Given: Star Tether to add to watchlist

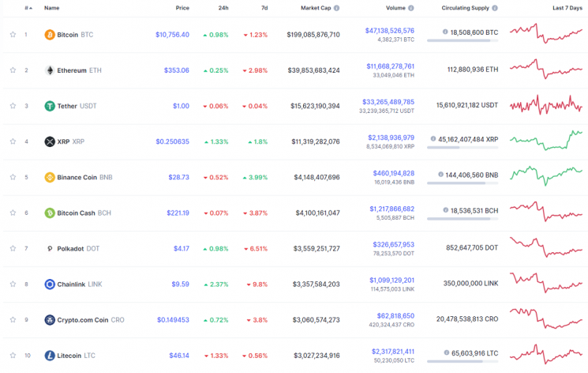Looking at the screenshot, I should (13, 106).
